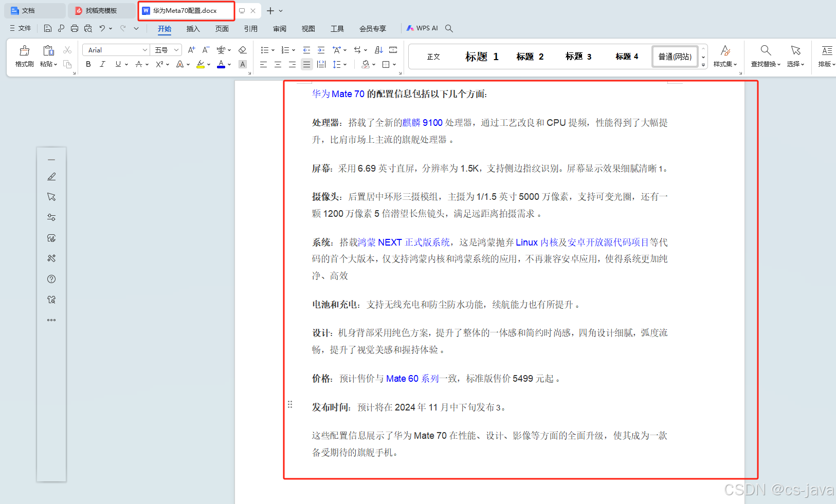Click the help question-mark icon in left sidebar

tap(51, 279)
